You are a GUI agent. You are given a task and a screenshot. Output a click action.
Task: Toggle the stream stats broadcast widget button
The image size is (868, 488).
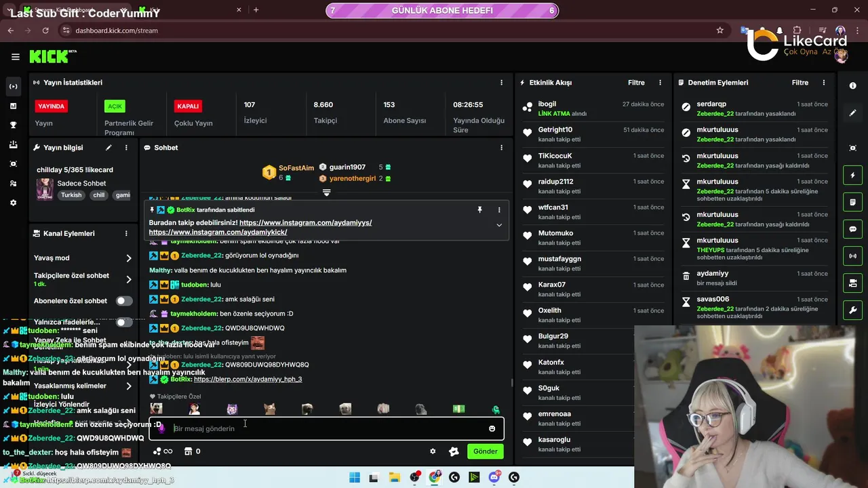coord(853,256)
